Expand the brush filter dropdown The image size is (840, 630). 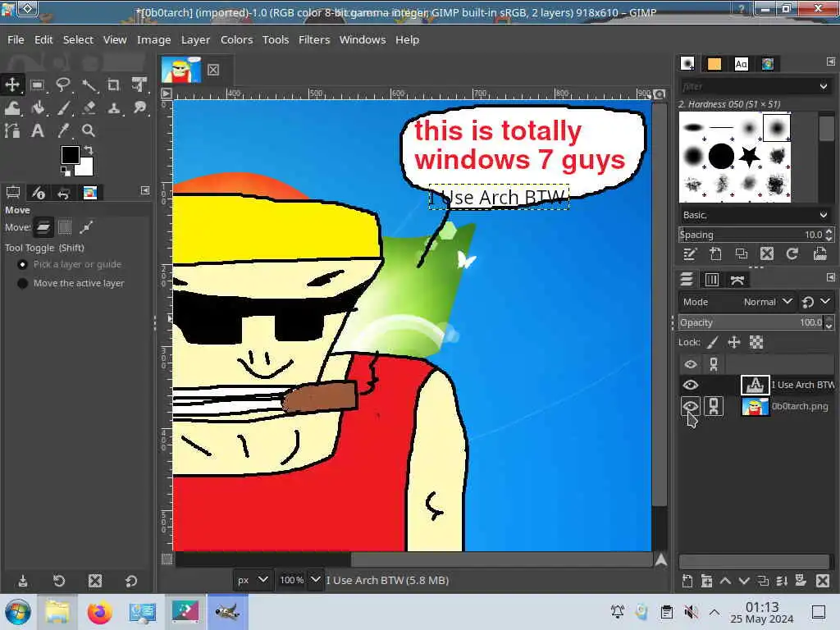[824, 86]
